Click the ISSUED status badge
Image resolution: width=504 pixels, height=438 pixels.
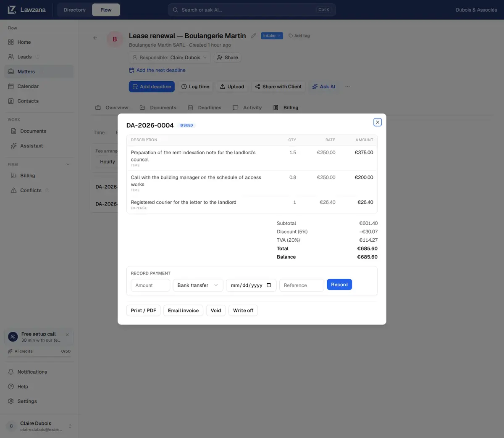pyautogui.click(x=186, y=125)
